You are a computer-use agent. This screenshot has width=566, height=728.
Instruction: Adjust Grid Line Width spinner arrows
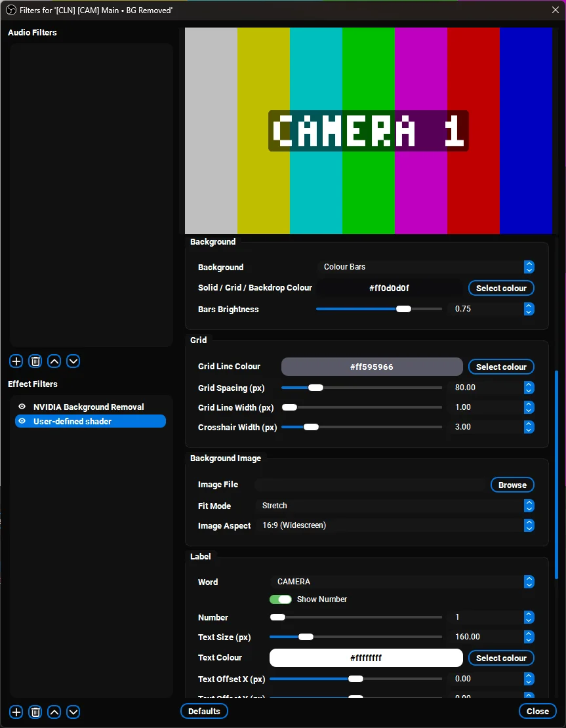(529, 407)
